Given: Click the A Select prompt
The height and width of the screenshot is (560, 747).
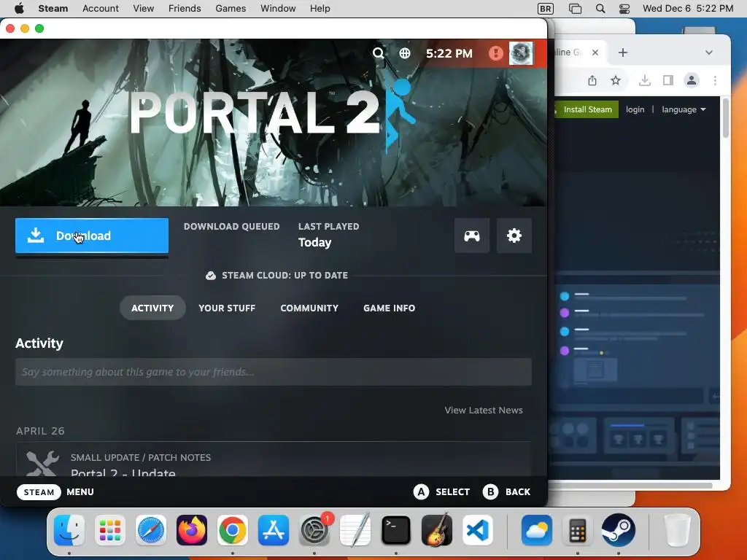Looking at the screenshot, I should 441,492.
